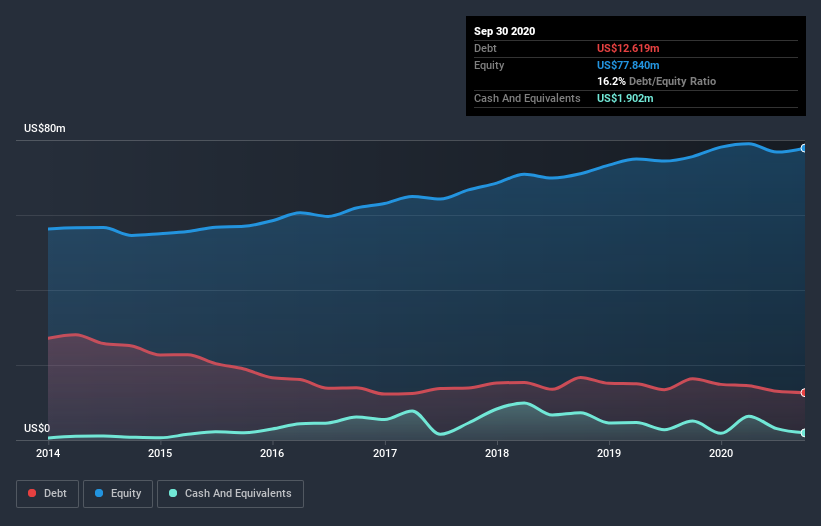The image size is (821, 526).
Task: Click the blue Equity endpoint marker
Action: point(804,149)
